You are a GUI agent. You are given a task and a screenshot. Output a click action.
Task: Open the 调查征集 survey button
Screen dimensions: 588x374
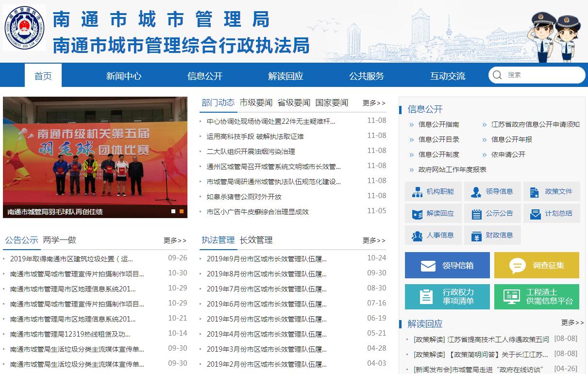click(537, 265)
